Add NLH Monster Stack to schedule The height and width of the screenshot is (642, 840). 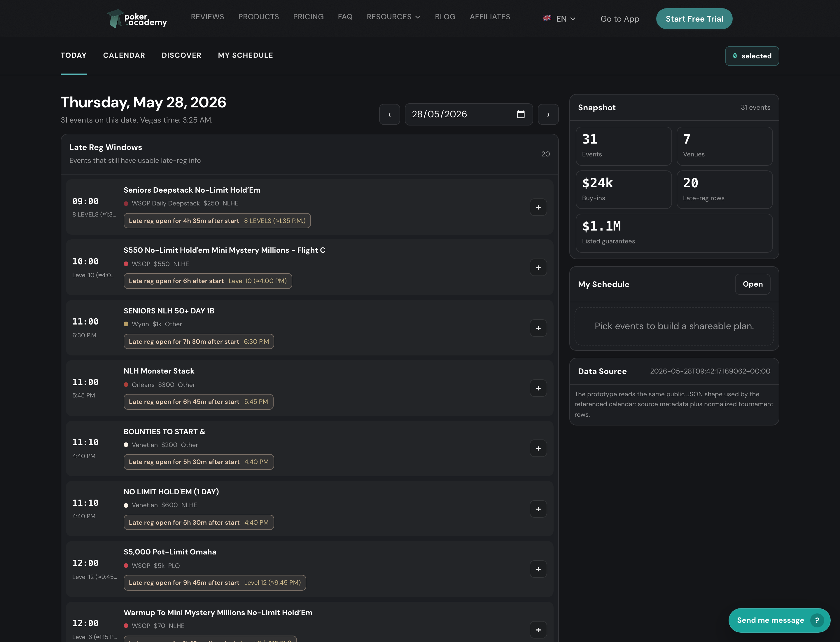[x=538, y=388]
